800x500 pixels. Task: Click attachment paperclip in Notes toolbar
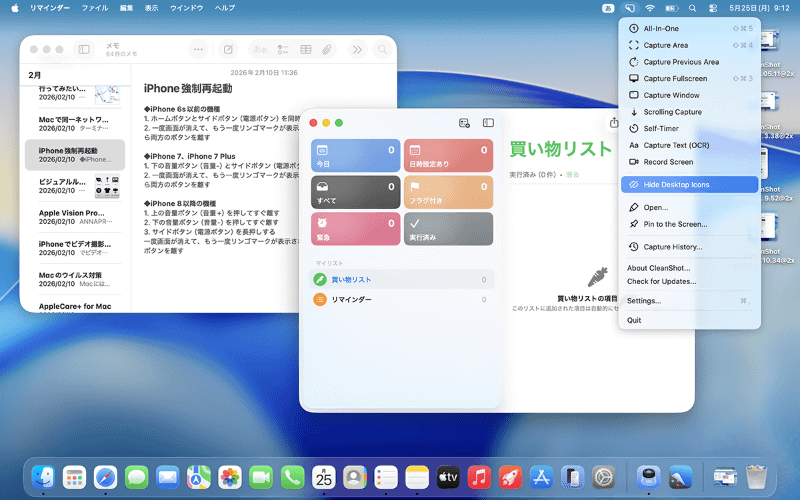[x=327, y=49]
